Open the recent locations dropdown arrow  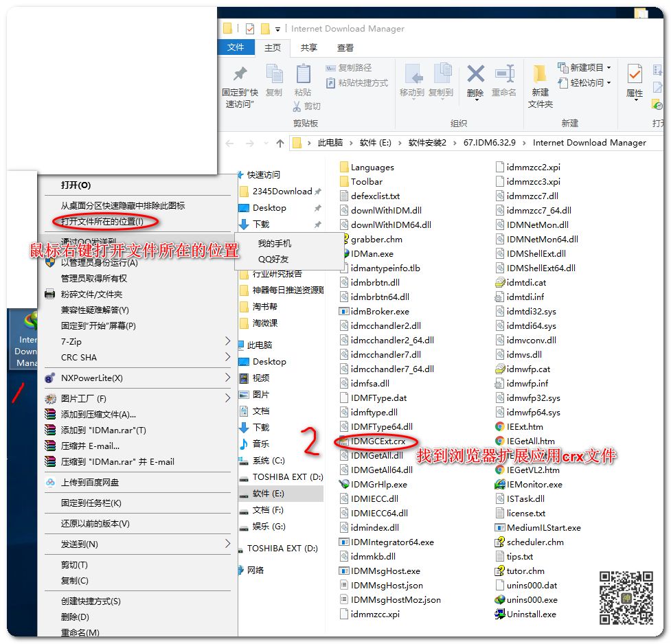266,143
